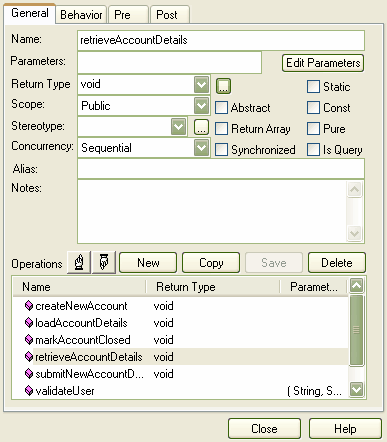Click the Name input field
The height and width of the screenshot is (442, 387).
[221, 40]
